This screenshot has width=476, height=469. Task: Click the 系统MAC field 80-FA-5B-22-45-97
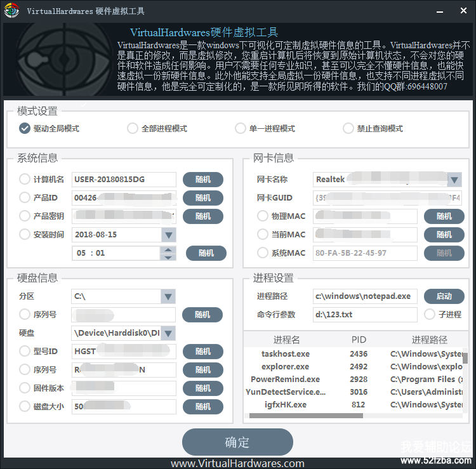365,253
